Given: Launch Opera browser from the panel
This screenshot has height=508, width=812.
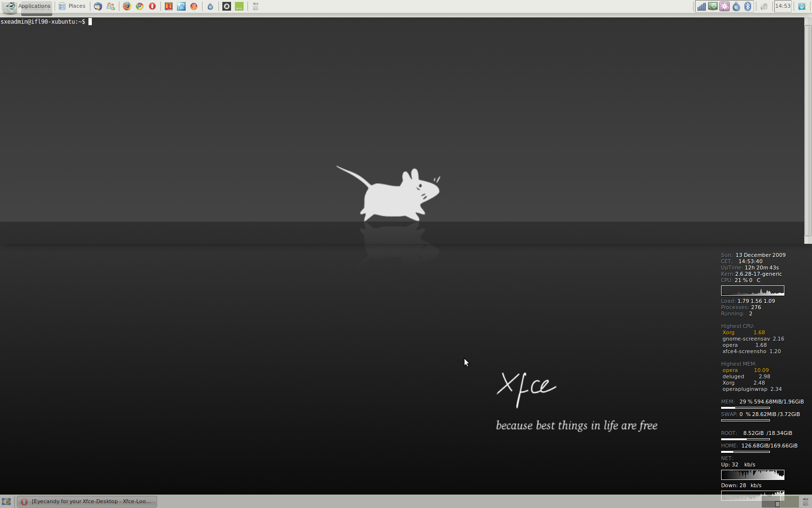Looking at the screenshot, I should pyautogui.click(x=152, y=6).
